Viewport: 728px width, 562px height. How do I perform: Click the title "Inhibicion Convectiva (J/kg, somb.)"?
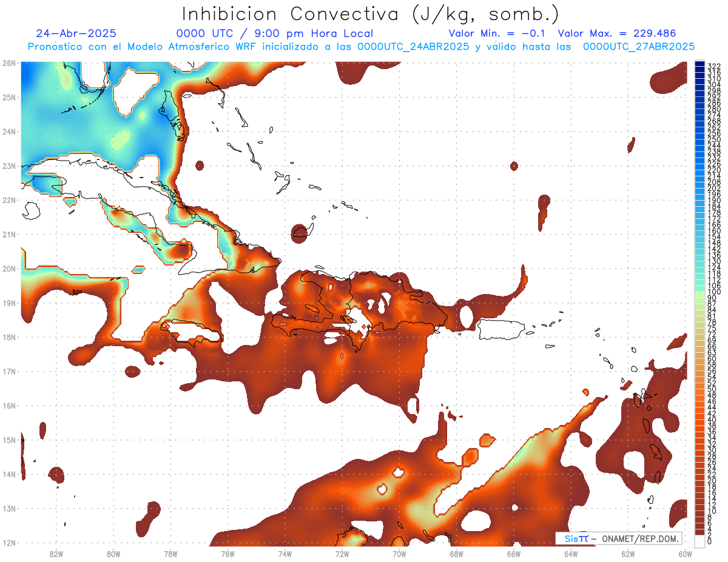(371, 14)
